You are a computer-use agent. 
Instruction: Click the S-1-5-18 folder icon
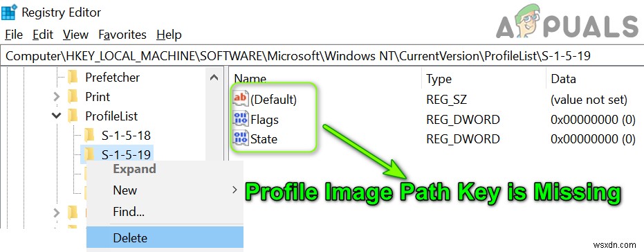[x=89, y=135]
